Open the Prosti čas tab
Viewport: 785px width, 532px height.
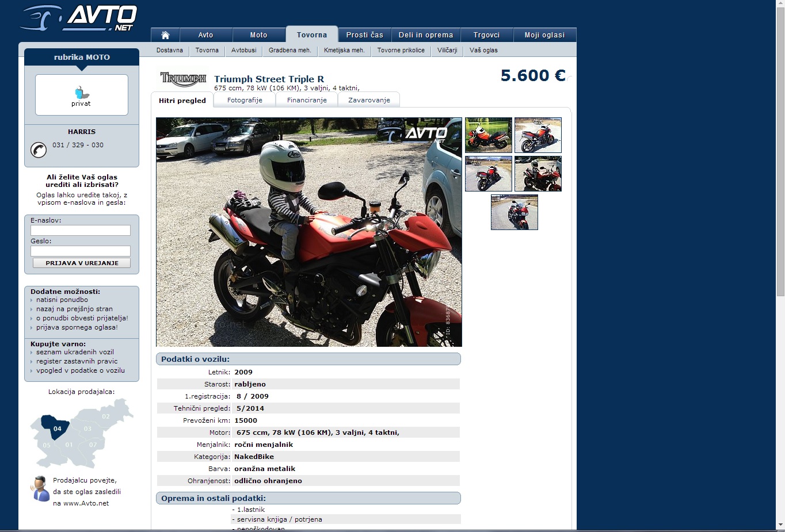(365, 35)
